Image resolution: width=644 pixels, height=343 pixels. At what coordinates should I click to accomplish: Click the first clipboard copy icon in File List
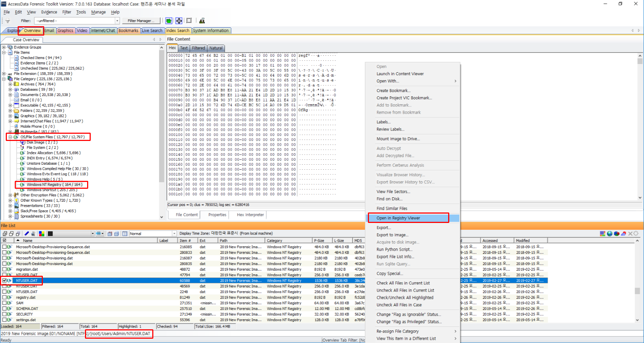(x=110, y=234)
